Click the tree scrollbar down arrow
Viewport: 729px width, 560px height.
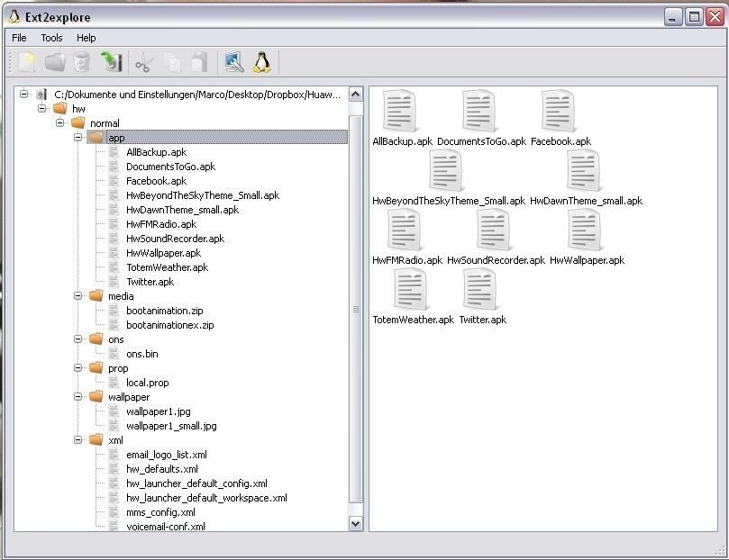(x=356, y=523)
